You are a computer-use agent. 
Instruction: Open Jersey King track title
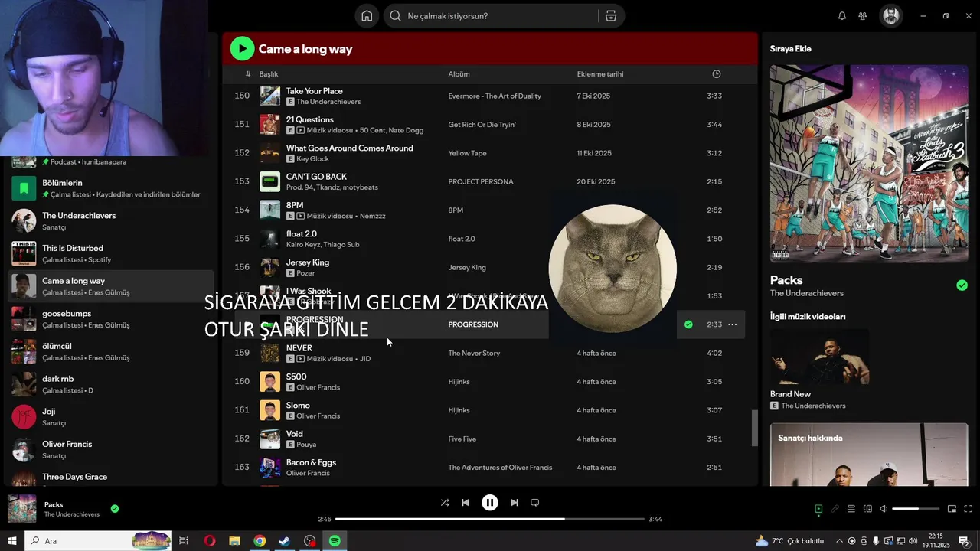pyautogui.click(x=308, y=262)
